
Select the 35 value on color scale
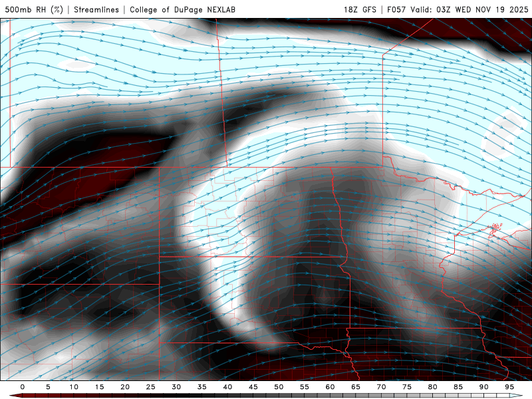point(202,387)
